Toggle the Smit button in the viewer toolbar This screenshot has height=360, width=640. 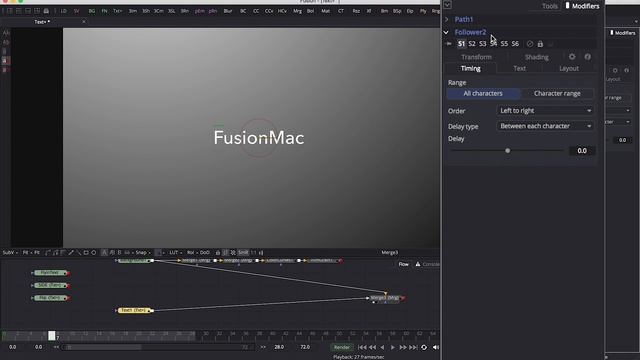[x=243, y=253]
